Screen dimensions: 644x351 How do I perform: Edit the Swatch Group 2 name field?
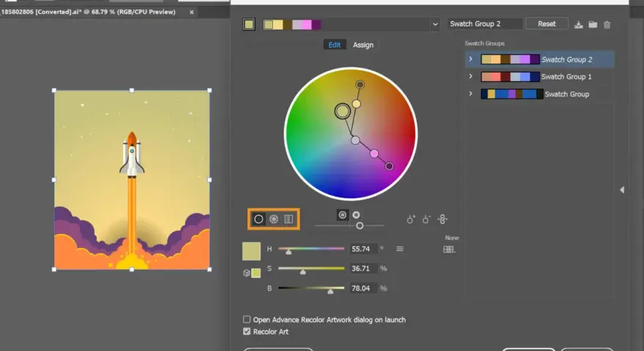click(x=484, y=24)
